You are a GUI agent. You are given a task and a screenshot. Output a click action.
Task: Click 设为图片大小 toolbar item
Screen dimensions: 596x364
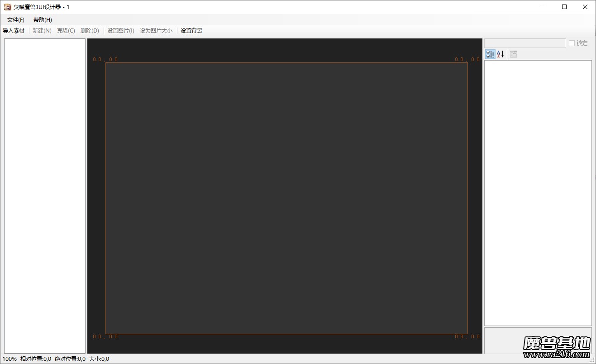pyautogui.click(x=156, y=31)
